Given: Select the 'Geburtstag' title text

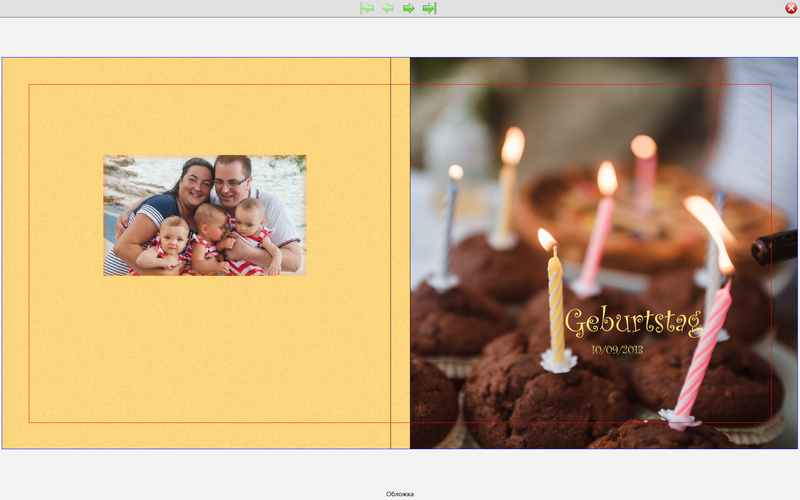Looking at the screenshot, I should click(633, 323).
